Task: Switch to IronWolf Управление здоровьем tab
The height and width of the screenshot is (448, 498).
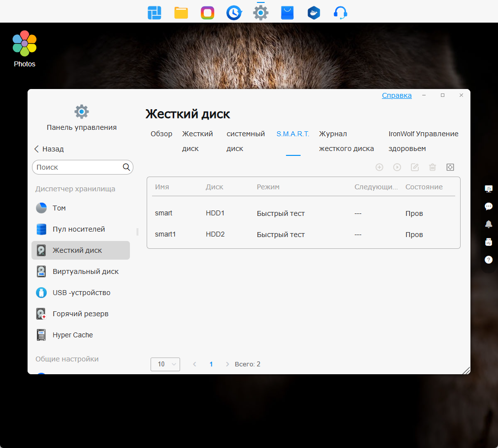Action: tap(423, 141)
